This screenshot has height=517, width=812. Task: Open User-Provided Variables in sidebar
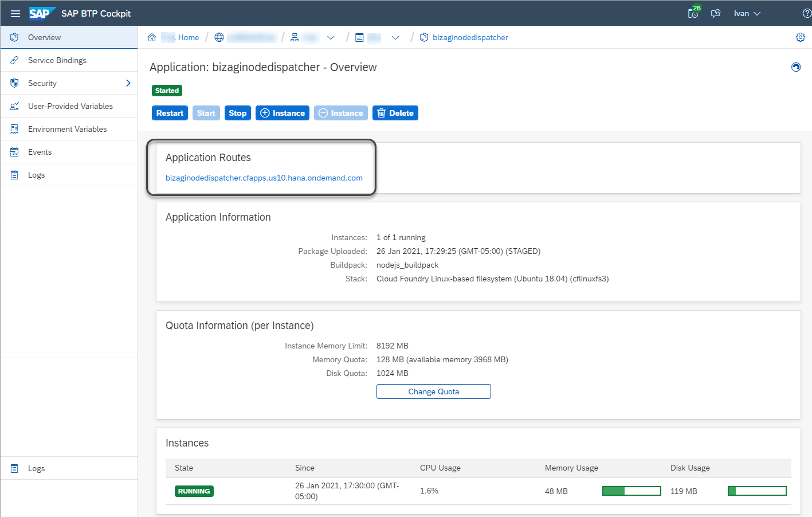69,106
